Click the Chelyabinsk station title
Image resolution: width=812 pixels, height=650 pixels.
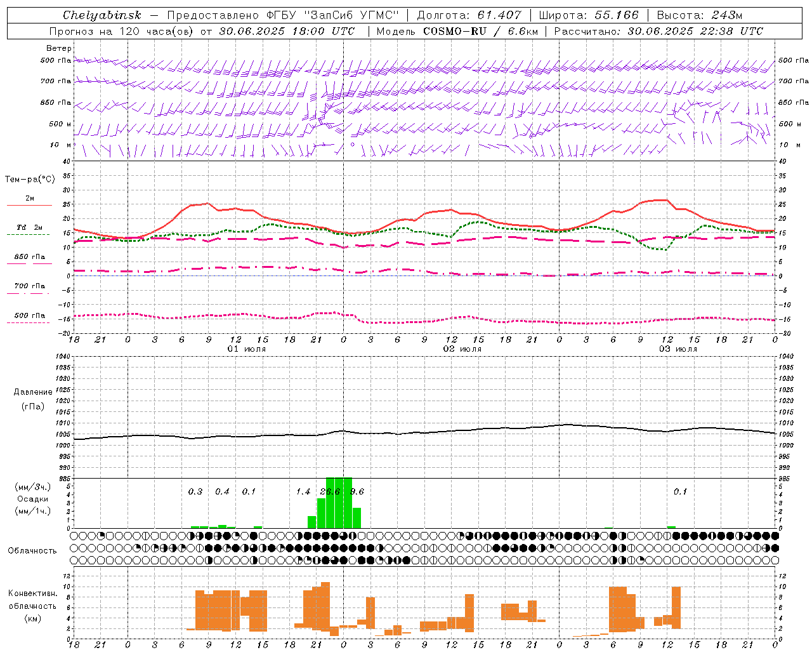(101, 15)
